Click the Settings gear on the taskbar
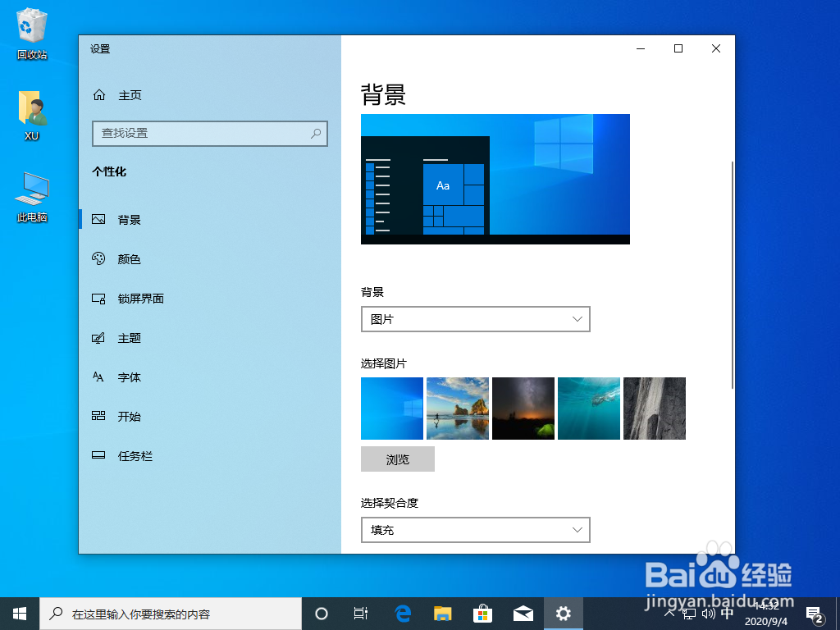 click(563, 614)
